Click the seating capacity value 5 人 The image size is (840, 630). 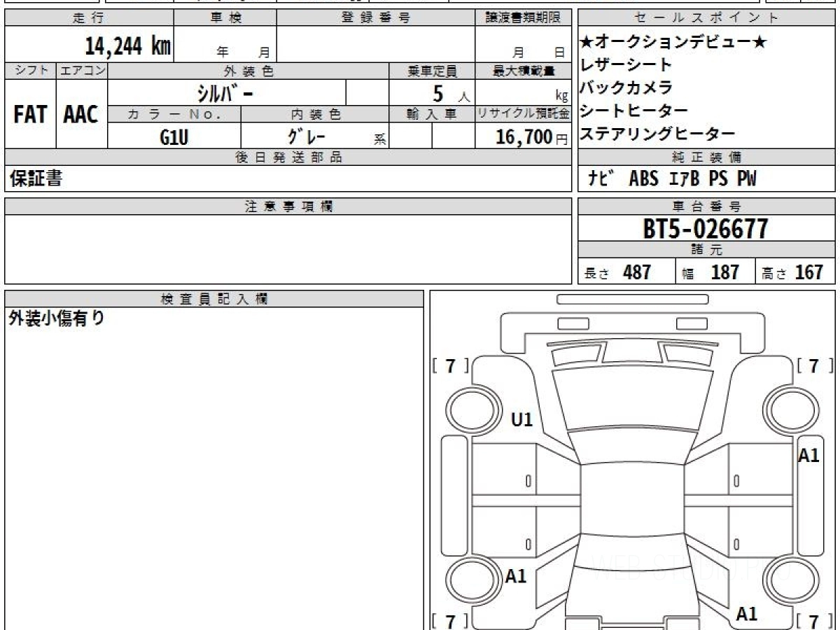point(451,93)
